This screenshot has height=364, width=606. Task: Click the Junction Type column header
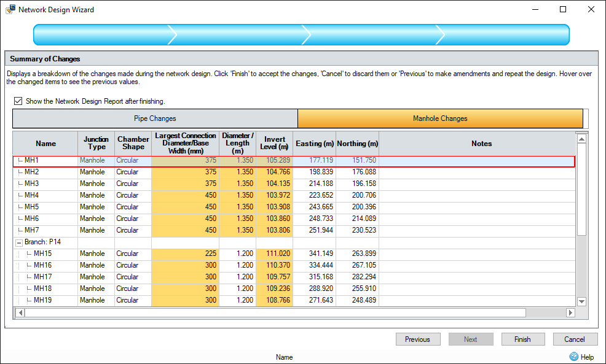(96, 143)
